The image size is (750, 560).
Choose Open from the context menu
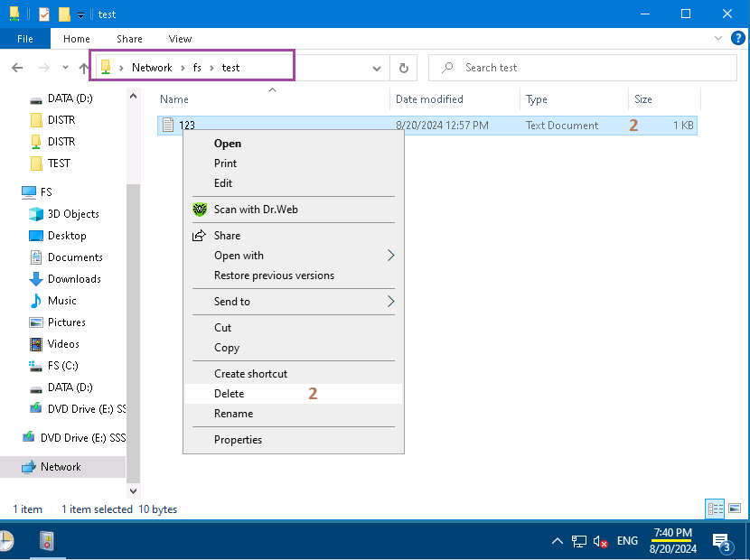[x=294, y=144]
